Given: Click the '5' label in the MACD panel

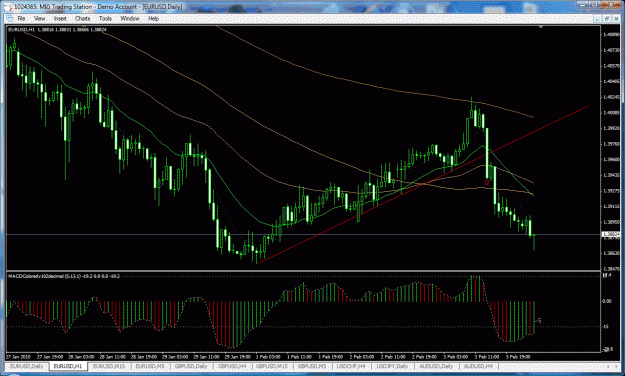Looking at the screenshot, I should click(539, 321).
